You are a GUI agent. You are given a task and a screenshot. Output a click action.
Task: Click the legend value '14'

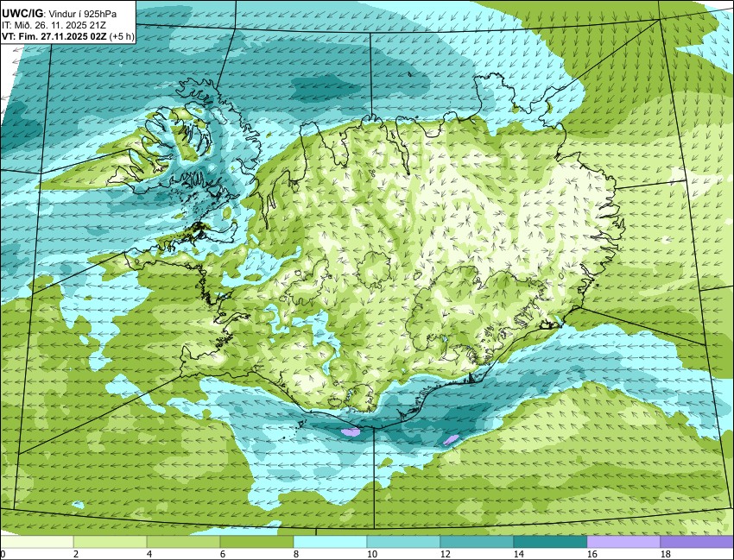[x=519, y=554]
